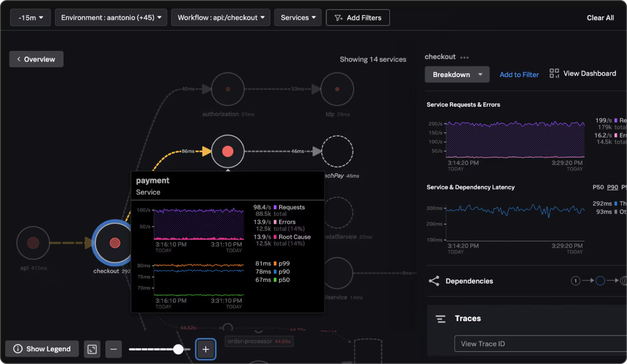Viewport: 627px width, 364px height.
Task: Click the Show Legend info icon
Action: (18, 349)
